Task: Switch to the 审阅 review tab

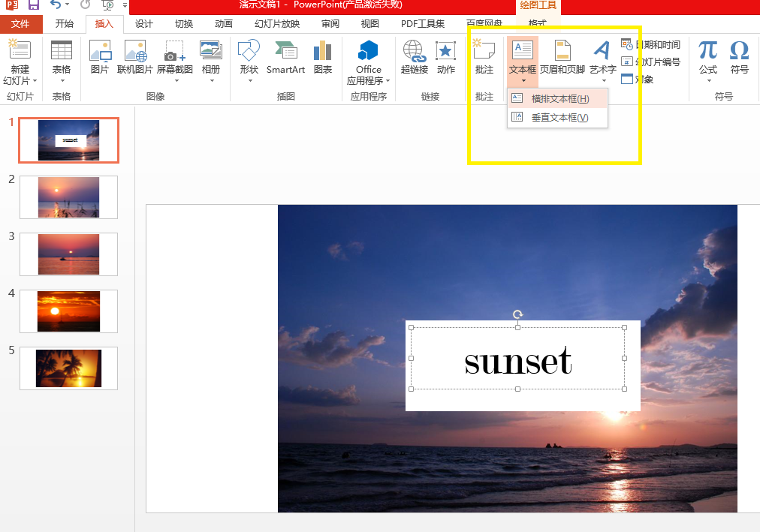Action: (330, 24)
